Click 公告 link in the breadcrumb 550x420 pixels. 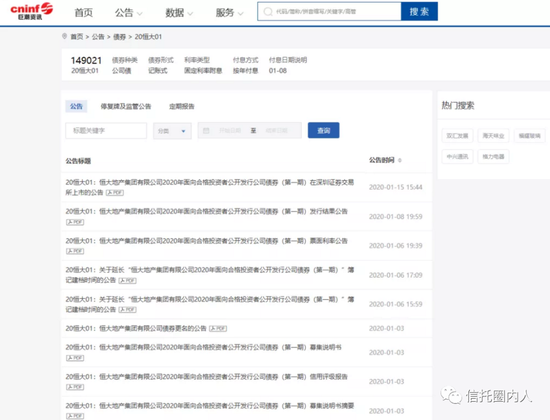pyautogui.click(x=98, y=36)
